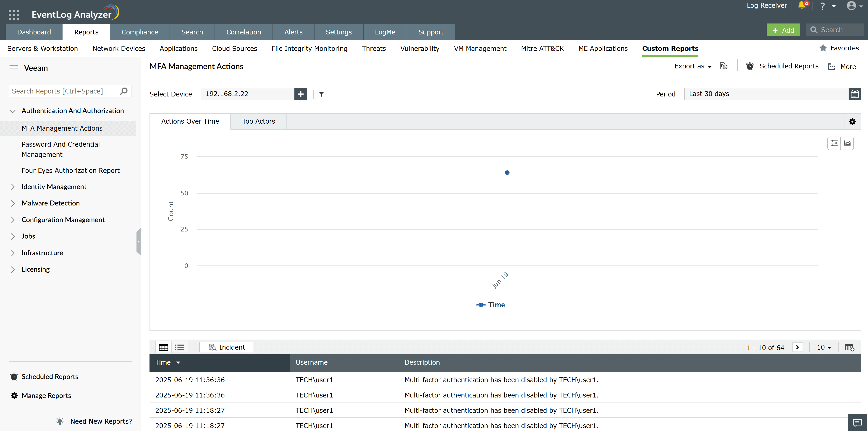Expand the Identity Management category
The height and width of the screenshot is (431, 868).
click(x=54, y=187)
